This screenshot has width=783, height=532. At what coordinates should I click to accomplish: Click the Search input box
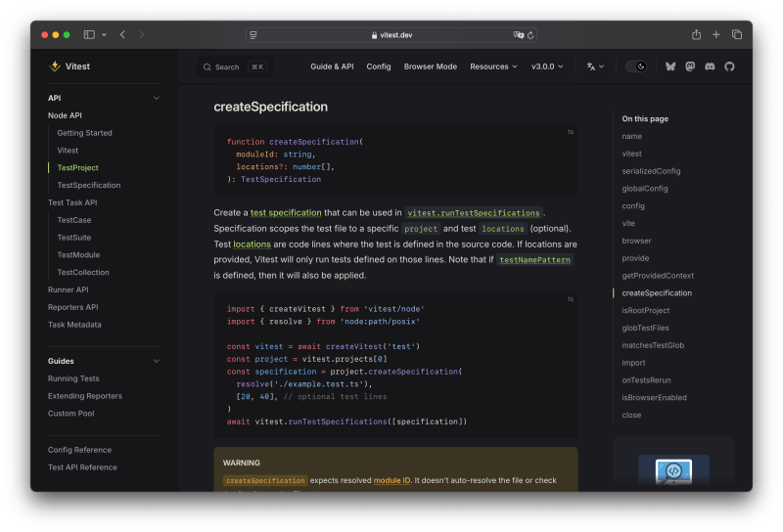click(x=235, y=66)
